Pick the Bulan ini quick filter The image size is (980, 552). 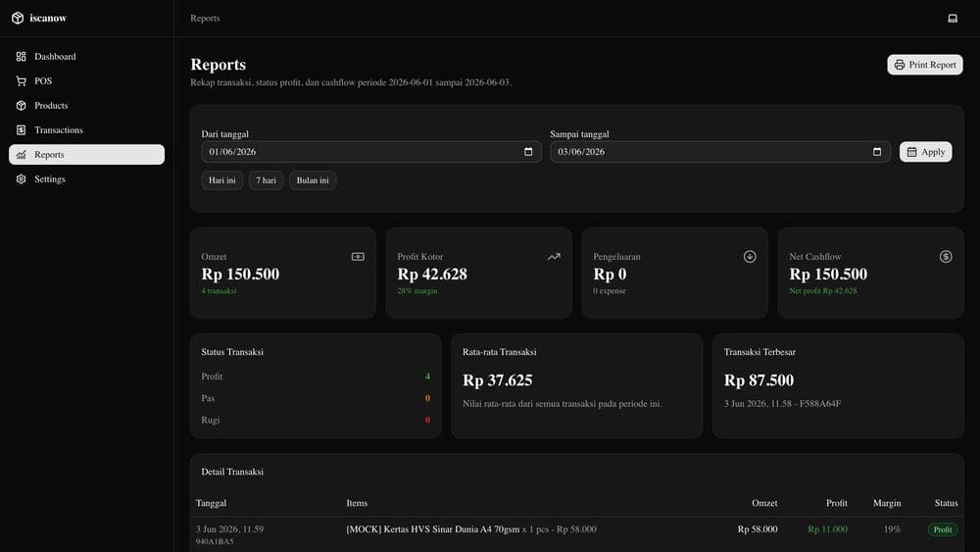coord(313,180)
